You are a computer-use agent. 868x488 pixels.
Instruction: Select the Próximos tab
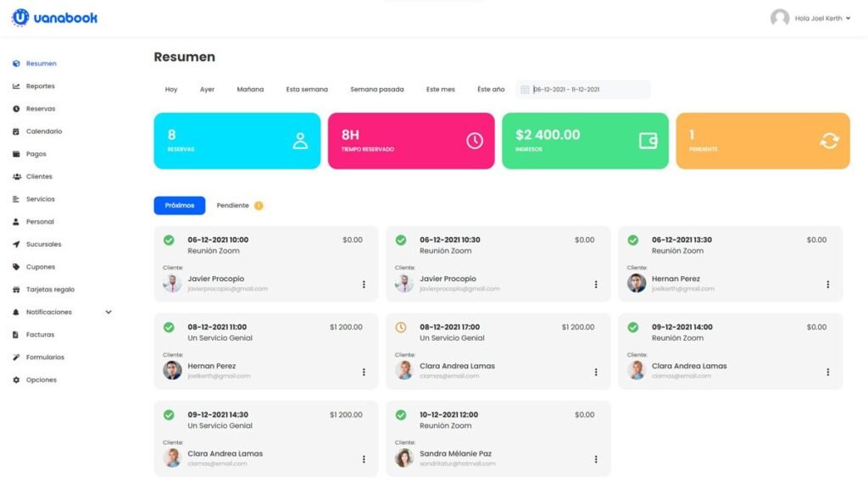coord(179,206)
